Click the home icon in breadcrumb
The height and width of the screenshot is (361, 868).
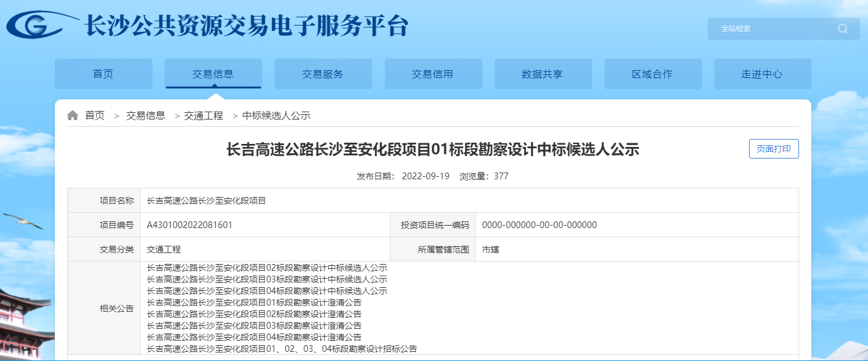[73, 115]
